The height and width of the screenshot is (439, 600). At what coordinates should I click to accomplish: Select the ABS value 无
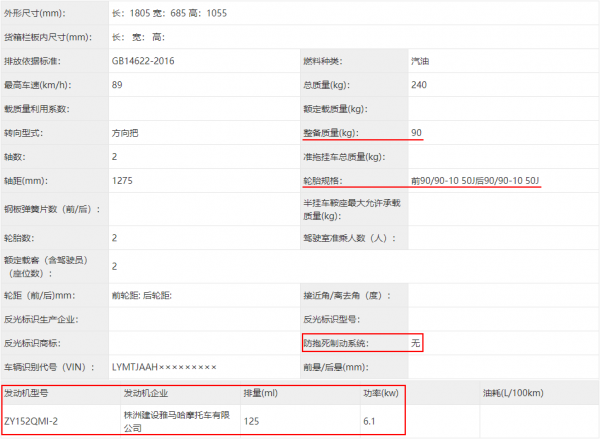[x=416, y=343]
